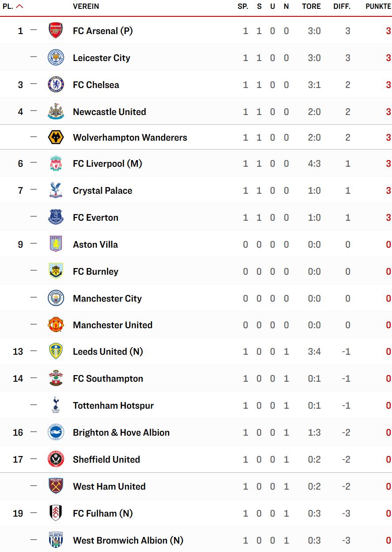Screen dimensions: 392x552
Task: Sort by the TORE column header
Action: pos(312,7)
